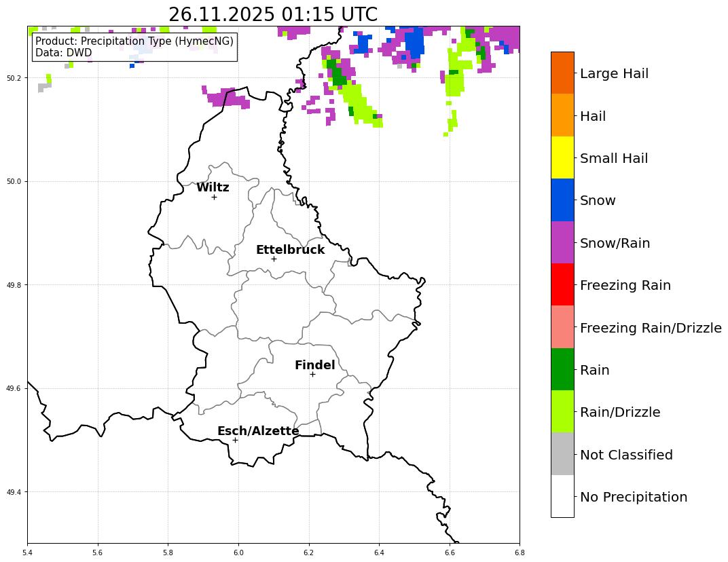Click the 6.6 longitude axis label

click(450, 552)
